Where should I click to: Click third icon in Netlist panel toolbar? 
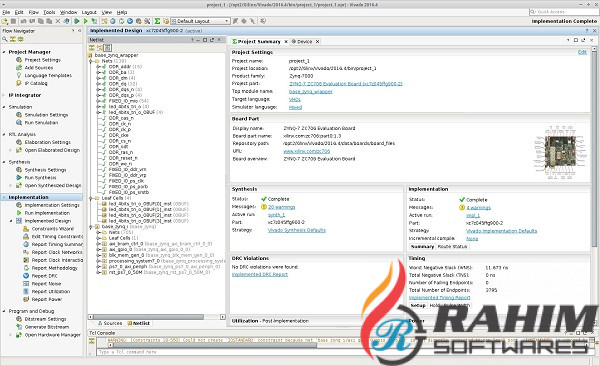coord(108,48)
